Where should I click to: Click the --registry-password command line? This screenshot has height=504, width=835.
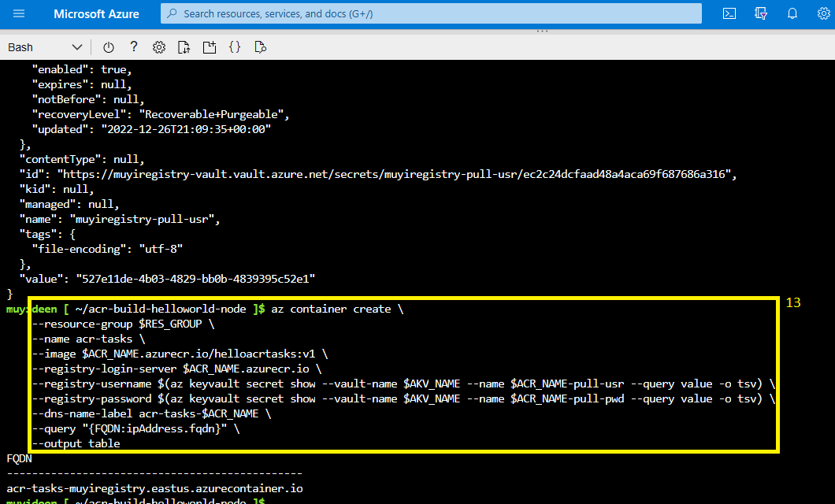pos(403,398)
